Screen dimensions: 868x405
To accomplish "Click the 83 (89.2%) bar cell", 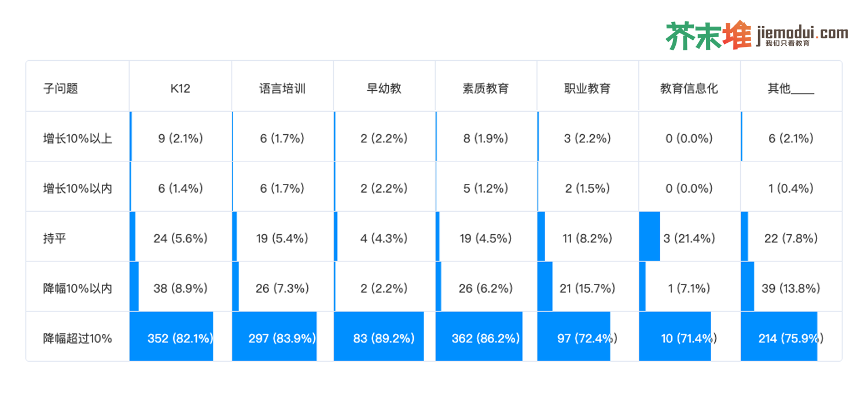I will 384,338.
